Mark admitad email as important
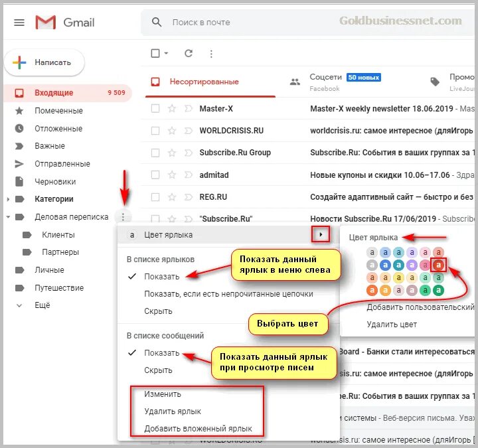478x448 pixels. coord(189,175)
